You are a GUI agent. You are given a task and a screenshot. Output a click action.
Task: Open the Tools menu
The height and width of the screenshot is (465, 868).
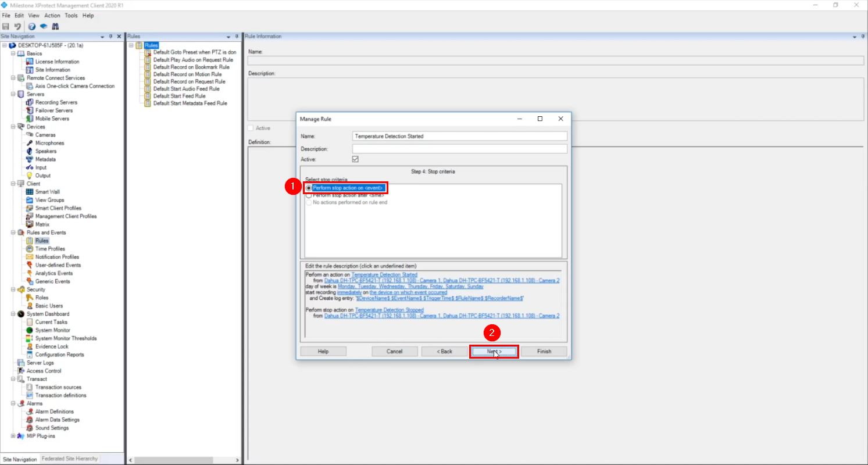click(71, 15)
